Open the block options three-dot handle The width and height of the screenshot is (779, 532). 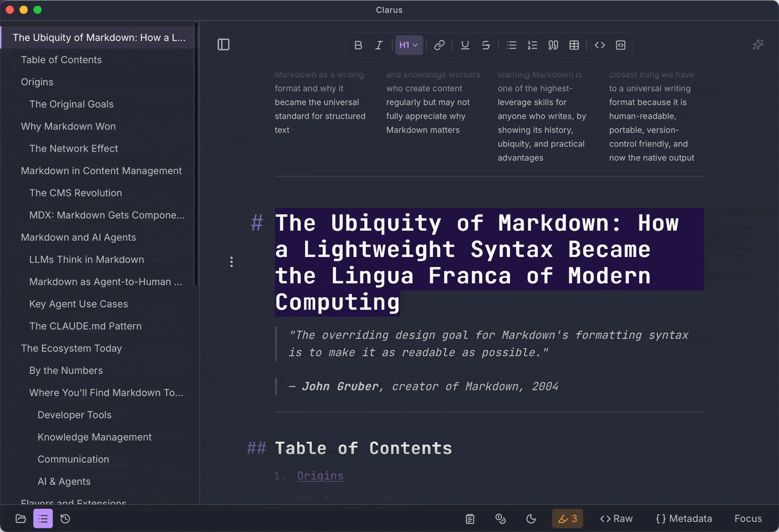[231, 262]
